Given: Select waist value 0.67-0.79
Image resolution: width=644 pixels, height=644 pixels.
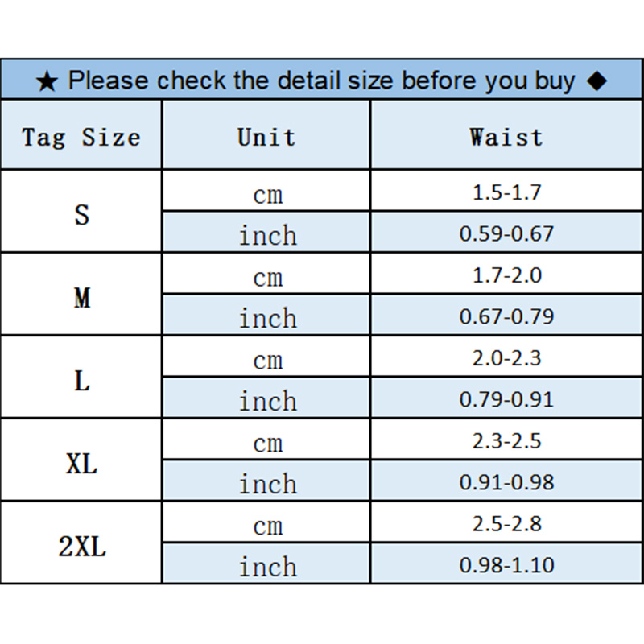Looking at the screenshot, I should click(506, 316).
